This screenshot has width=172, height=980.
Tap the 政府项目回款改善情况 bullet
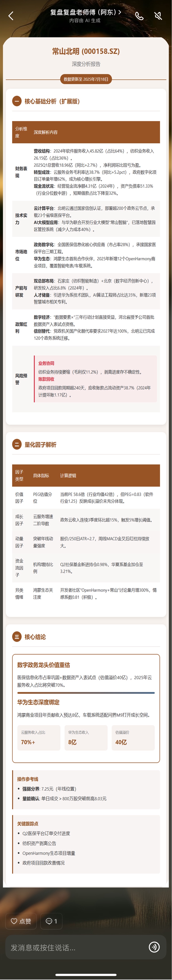coord(43,862)
